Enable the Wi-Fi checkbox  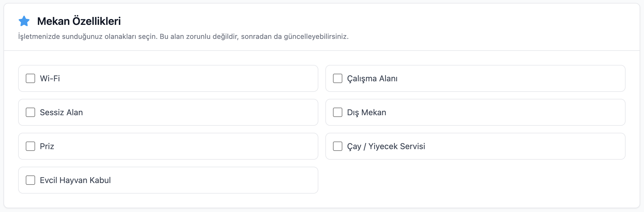(30, 78)
